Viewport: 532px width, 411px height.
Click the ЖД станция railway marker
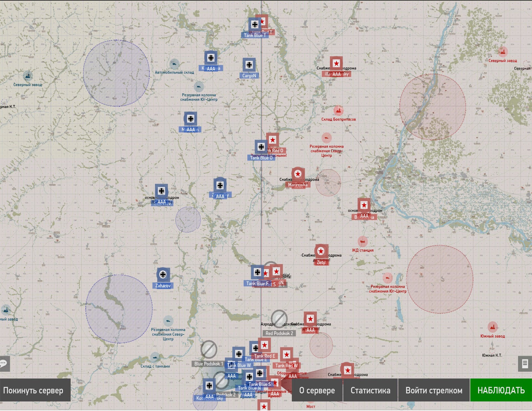(x=362, y=242)
